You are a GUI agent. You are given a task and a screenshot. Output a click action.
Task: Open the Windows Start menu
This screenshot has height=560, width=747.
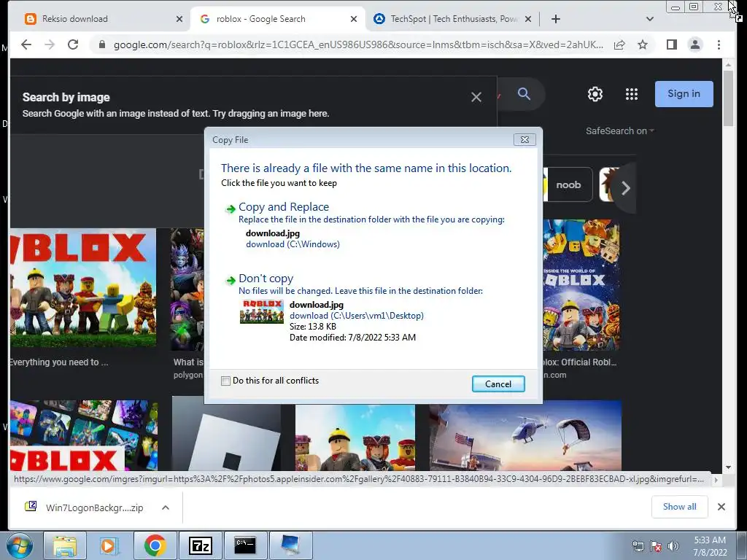tap(20, 545)
